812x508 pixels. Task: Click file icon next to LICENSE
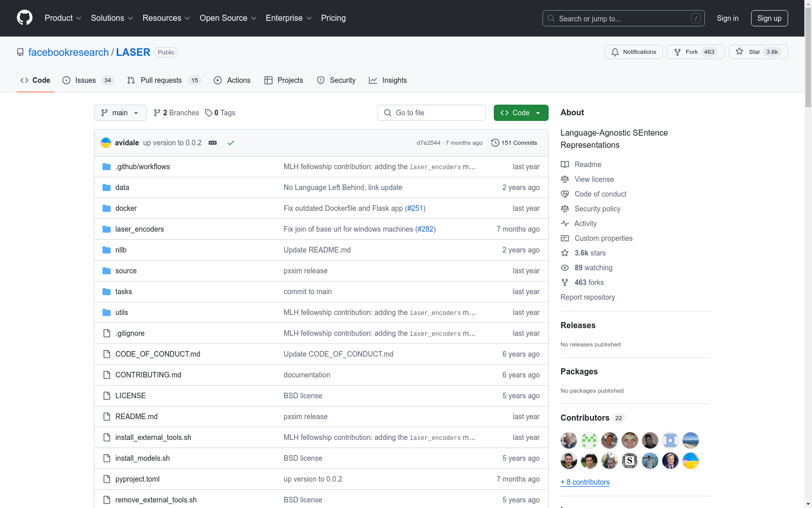click(107, 396)
